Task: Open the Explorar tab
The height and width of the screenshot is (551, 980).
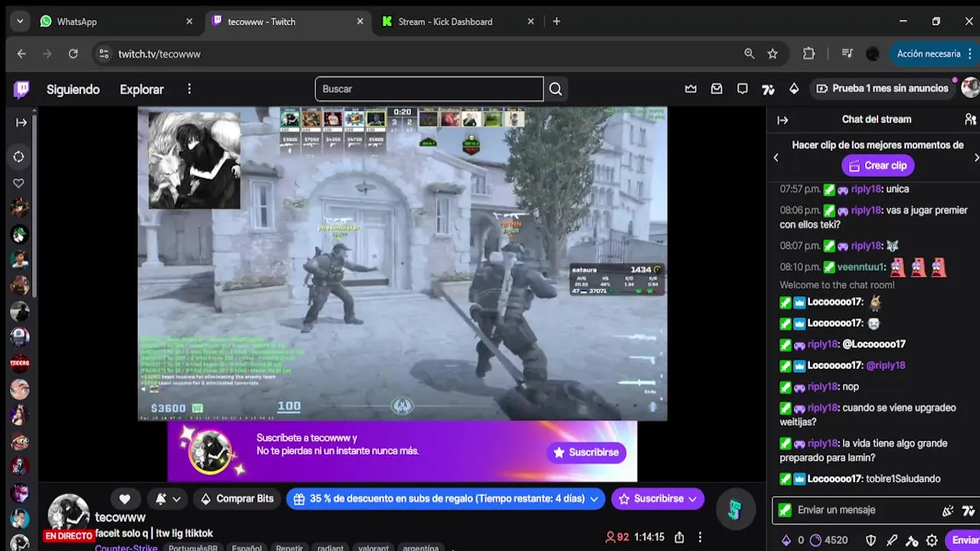Action: [x=142, y=90]
